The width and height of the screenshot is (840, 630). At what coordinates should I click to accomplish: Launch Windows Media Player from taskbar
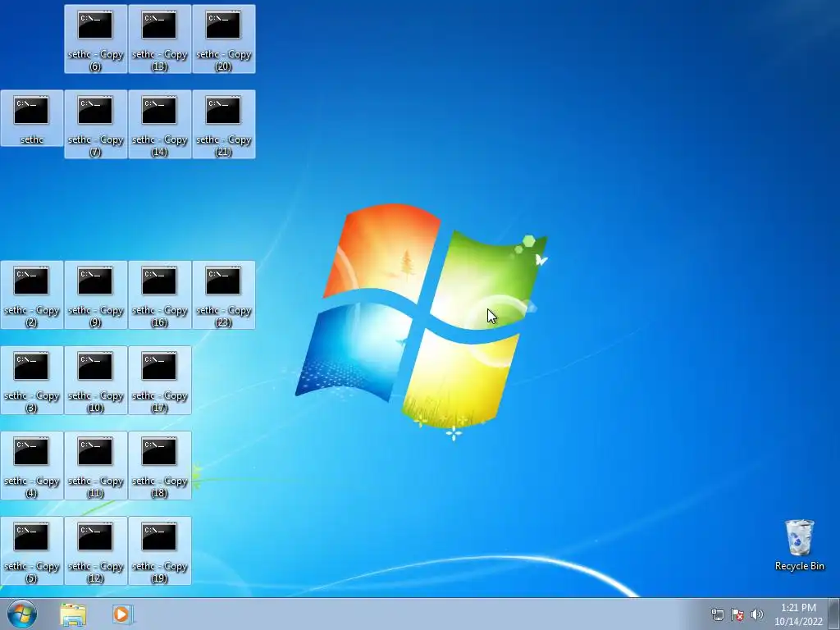[122, 614]
